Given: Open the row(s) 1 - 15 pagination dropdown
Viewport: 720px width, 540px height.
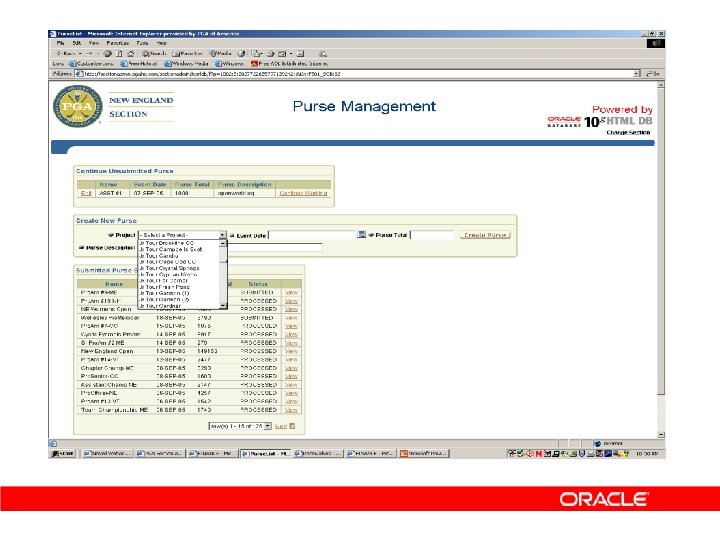Looking at the screenshot, I should coord(240,426).
